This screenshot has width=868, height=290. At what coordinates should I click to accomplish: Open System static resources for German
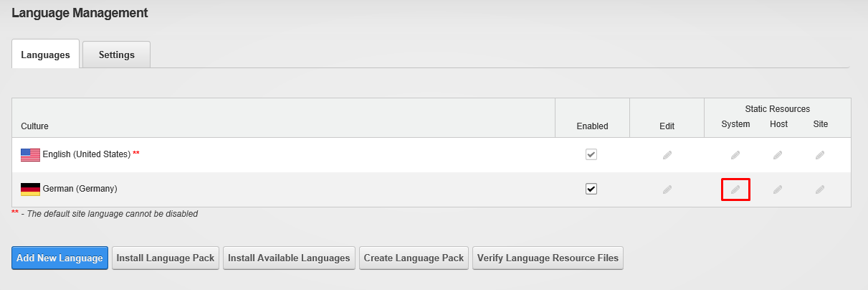point(735,190)
